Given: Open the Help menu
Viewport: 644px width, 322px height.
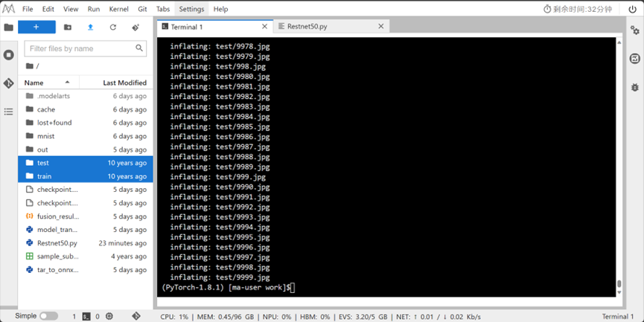Looking at the screenshot, I should 220,9.
